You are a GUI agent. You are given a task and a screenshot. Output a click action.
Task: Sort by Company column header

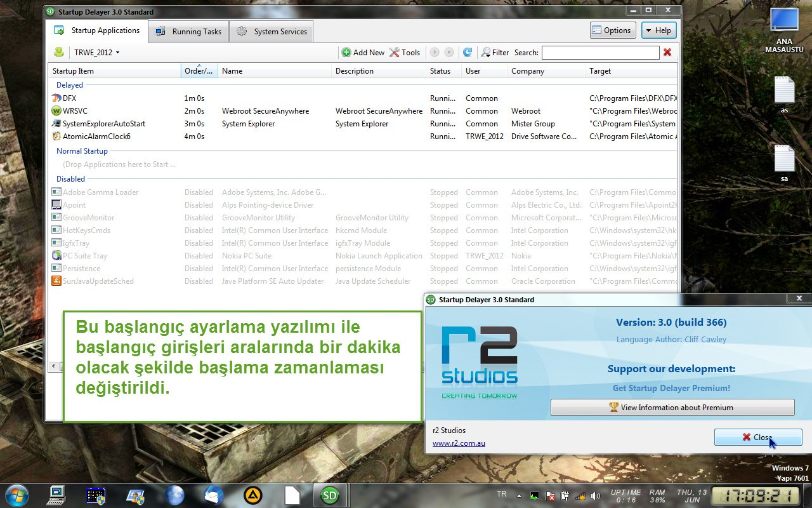click(546, 71)
